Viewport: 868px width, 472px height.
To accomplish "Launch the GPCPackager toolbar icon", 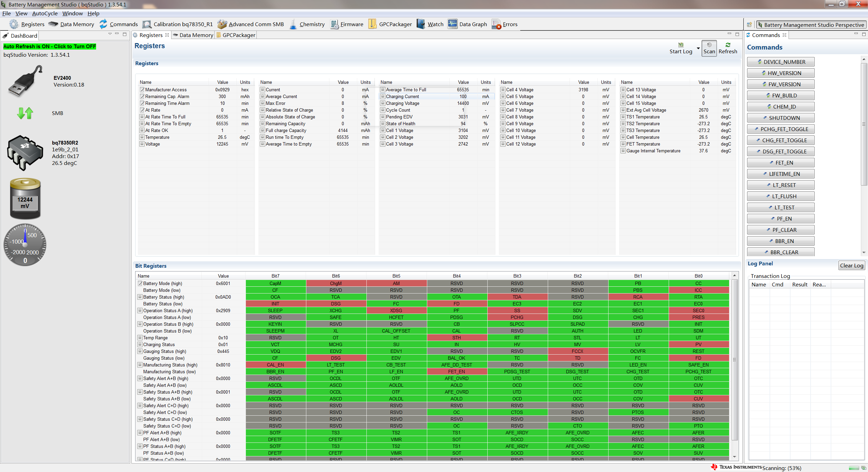I will point(373,24).
